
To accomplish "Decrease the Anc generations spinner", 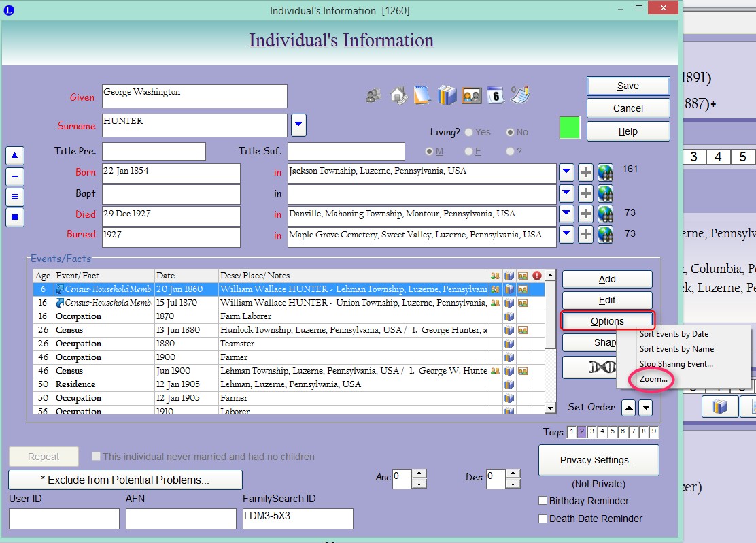I will [419, 484].
